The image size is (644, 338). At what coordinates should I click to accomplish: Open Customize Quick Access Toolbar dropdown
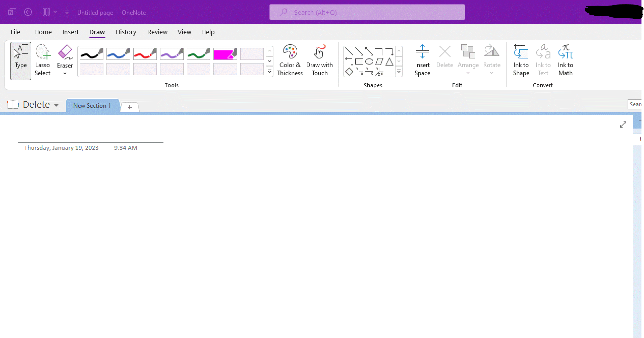[67, 12]
